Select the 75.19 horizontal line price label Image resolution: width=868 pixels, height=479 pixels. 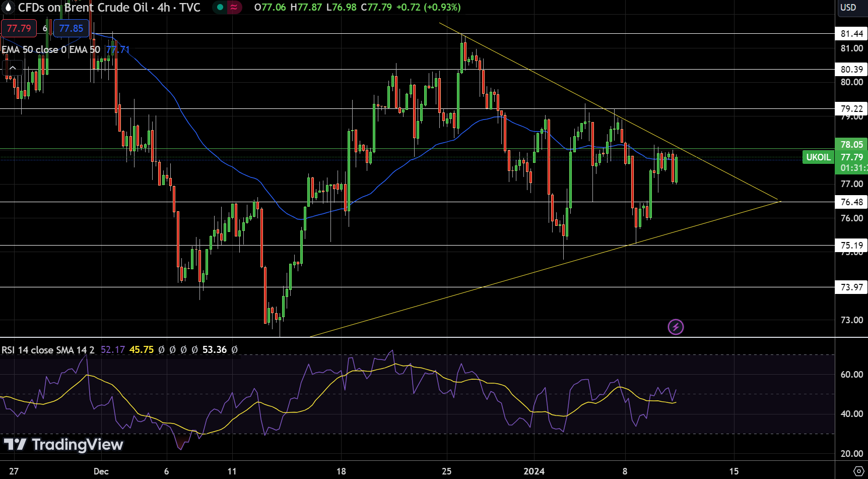pos(851,246)
